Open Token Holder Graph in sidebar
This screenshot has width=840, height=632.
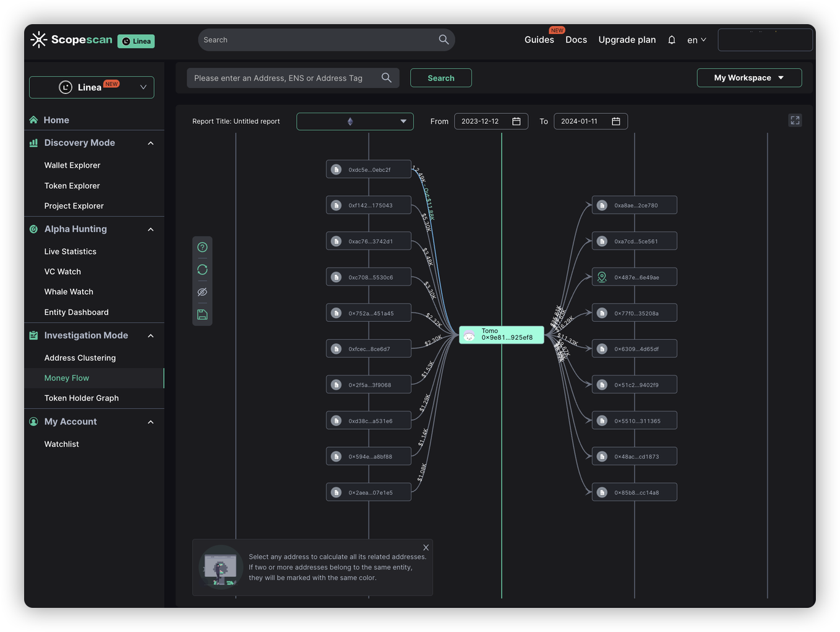click(x=81, y=398)
